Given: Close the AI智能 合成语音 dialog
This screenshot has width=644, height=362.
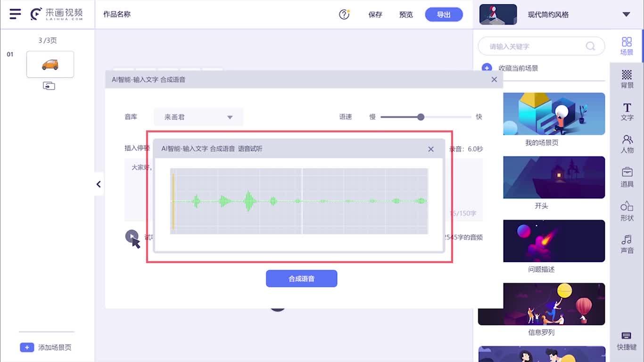Looking at the screenshot, I should click(x=494, y=80).
